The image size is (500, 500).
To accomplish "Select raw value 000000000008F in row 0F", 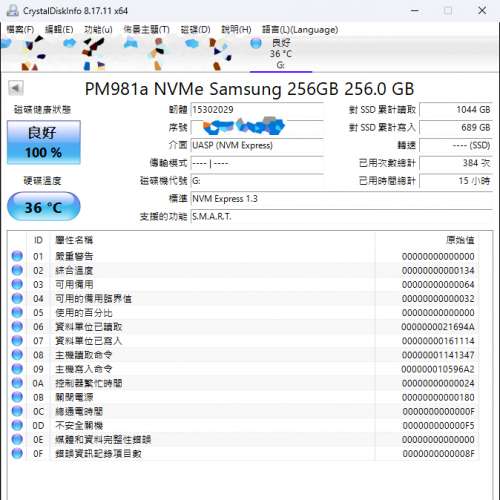I will (438, 454).
